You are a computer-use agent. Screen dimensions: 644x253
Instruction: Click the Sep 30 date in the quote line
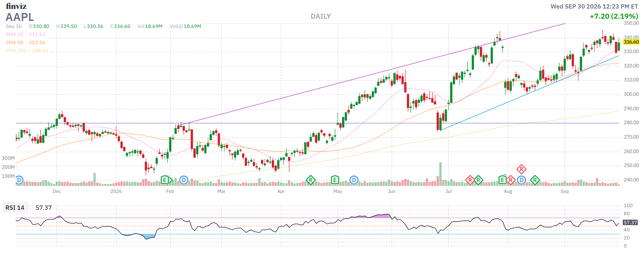(x=14, y=26)
